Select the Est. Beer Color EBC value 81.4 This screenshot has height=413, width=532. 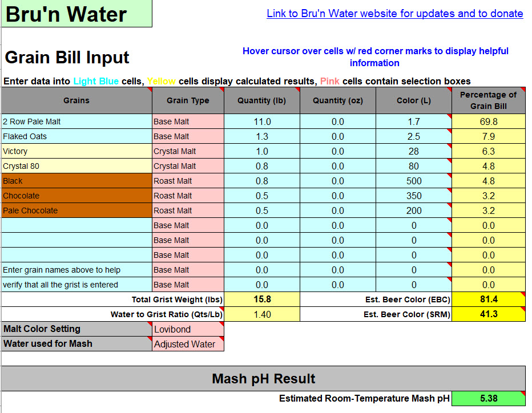click(x=489, y=299)
